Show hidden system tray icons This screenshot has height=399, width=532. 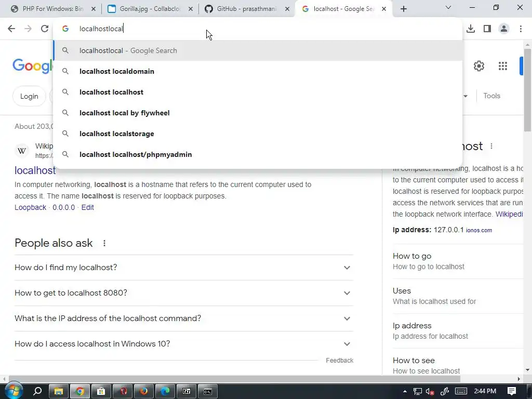pos(405,391)
